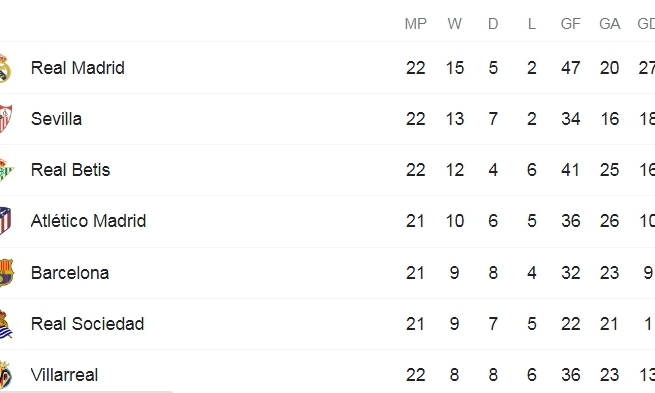Select the Villarreal team name

click(x=64, y=375)
